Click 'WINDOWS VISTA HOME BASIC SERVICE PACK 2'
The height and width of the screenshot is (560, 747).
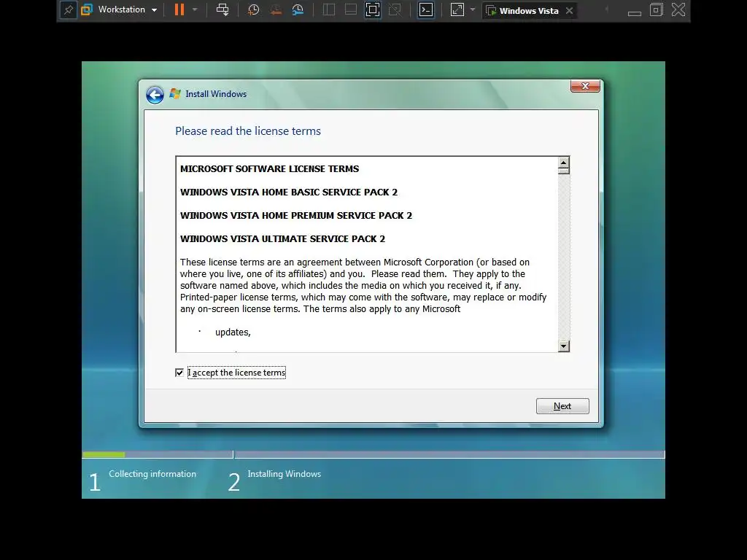[289, 192]
